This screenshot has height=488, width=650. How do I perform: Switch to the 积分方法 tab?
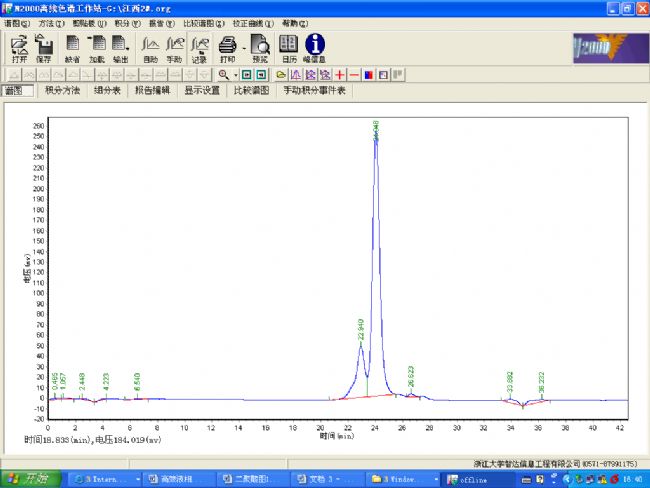click(62, 90)
